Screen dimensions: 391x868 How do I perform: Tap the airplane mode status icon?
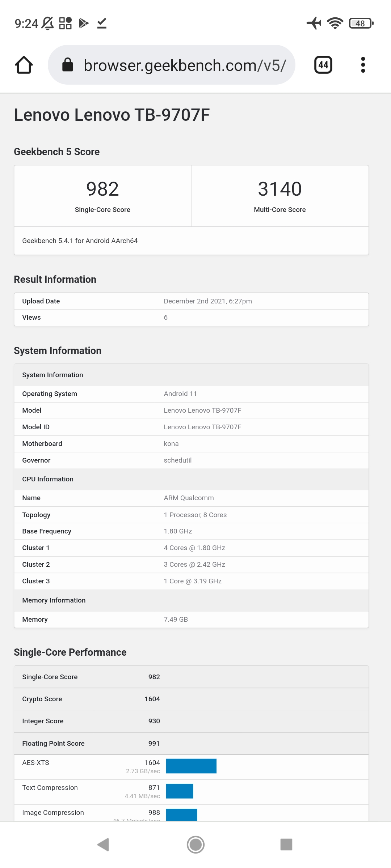point(314,24)
